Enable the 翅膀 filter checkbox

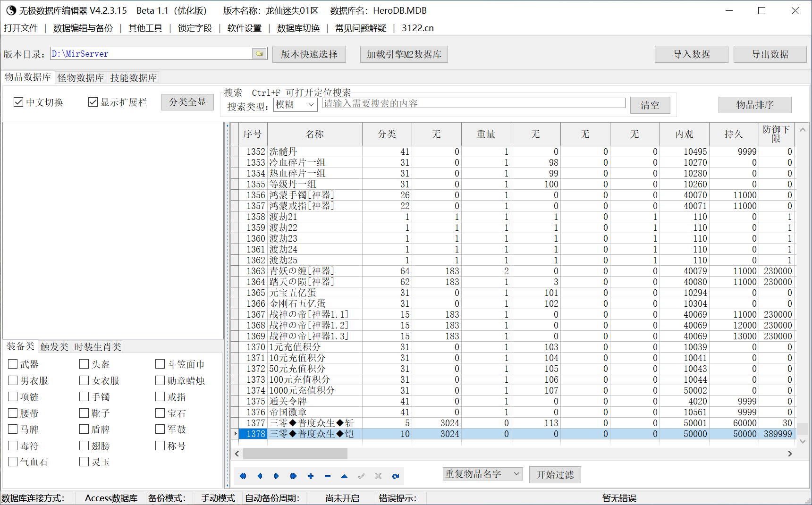click(84, 446)
